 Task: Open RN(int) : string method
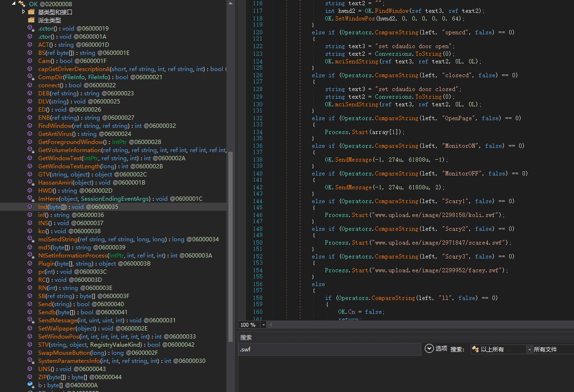click(75, 288)
